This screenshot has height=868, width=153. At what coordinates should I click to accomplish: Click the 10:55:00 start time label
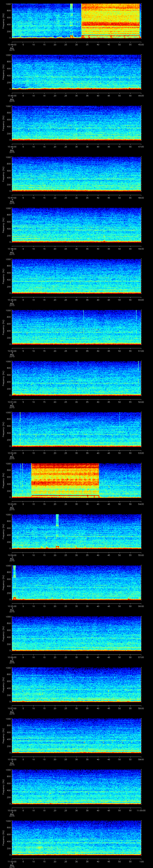pyautogui.click(x=12, y=606)
